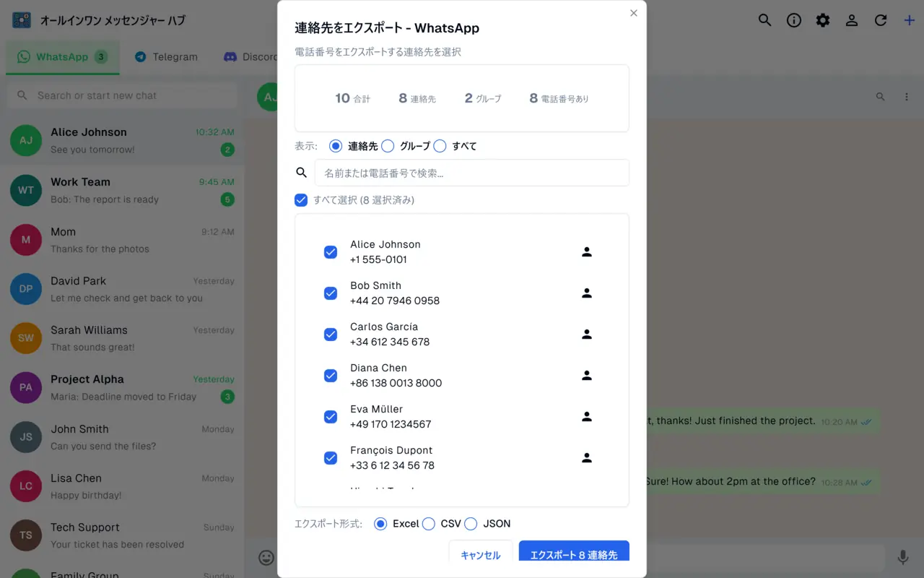Viewport: 924px width, 578px height.
Task: Click David Park DP avatar
Action: click(26, 289)
